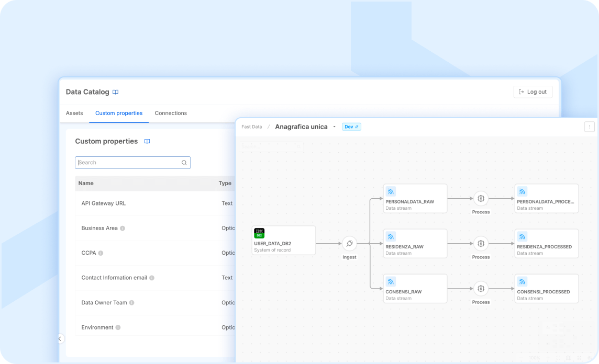Click the CONSENSI_PROCESSED node label
Viewport: 599px width, 364px height.
pos(543,292)
